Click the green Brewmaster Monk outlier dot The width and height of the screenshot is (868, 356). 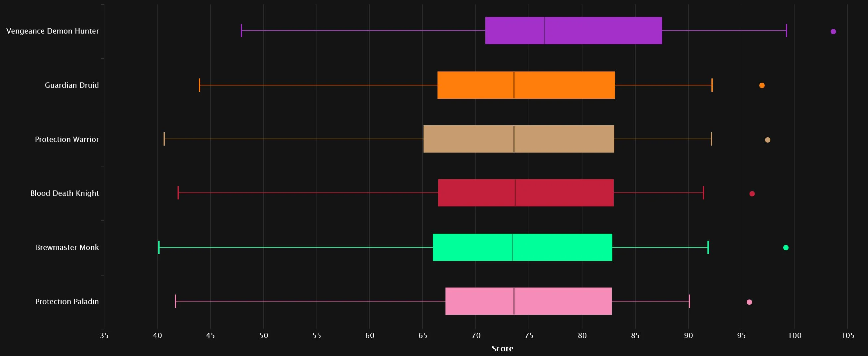tap(786, 248)
